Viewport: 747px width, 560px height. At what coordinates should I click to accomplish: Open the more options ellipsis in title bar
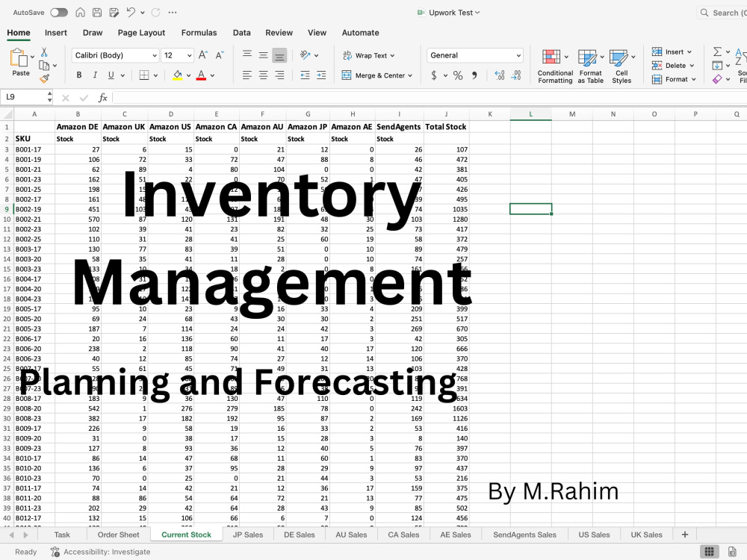tap(173, 13)
